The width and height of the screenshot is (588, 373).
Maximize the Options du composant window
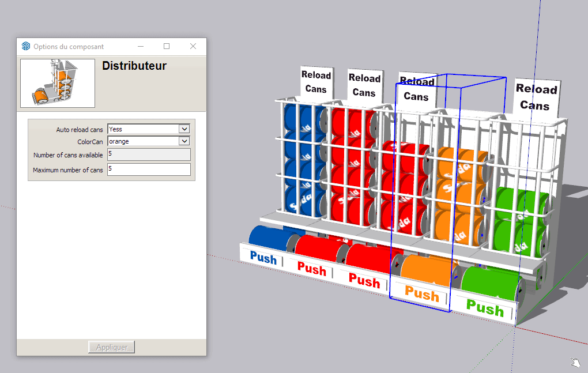(167, 46)
